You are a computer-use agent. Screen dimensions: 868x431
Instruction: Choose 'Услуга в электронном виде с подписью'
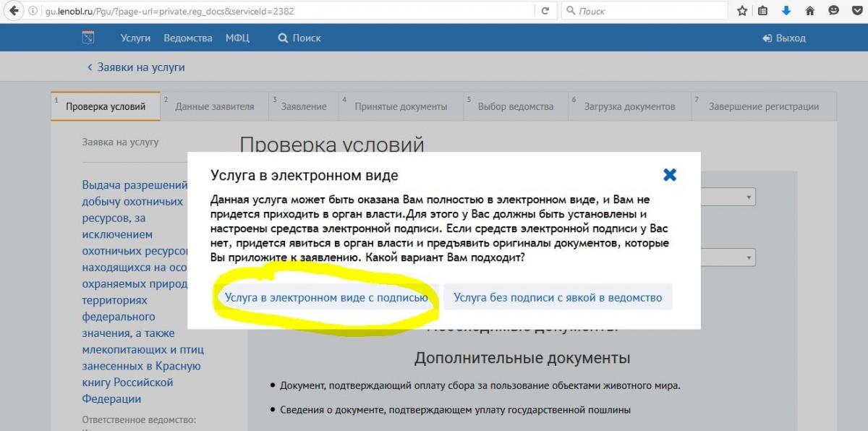(x=326, y=297)
